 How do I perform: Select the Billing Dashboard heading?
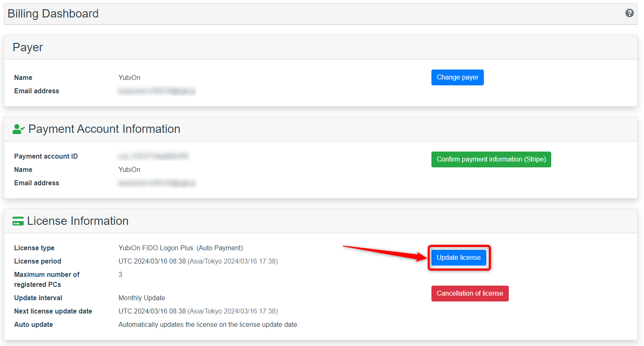click(53, 14)
